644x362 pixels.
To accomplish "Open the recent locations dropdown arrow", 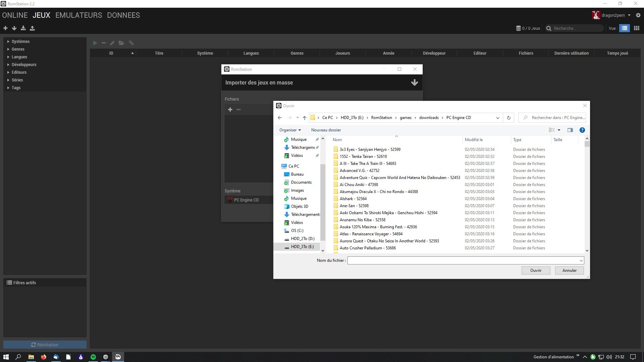I will [298, 118].
